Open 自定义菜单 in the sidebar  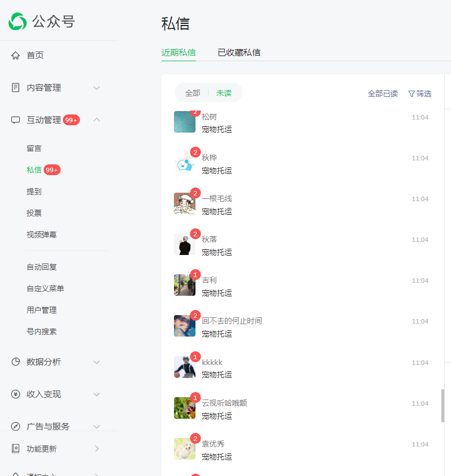tap(45, 288)
